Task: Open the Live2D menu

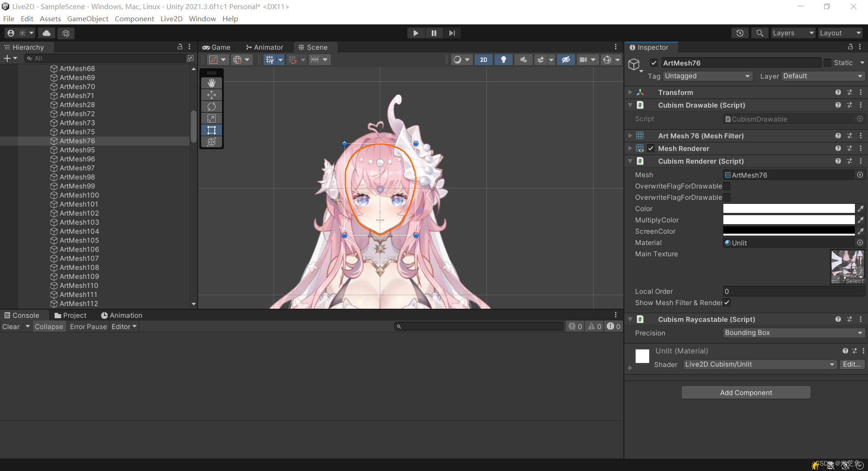Action: [171, 19]
